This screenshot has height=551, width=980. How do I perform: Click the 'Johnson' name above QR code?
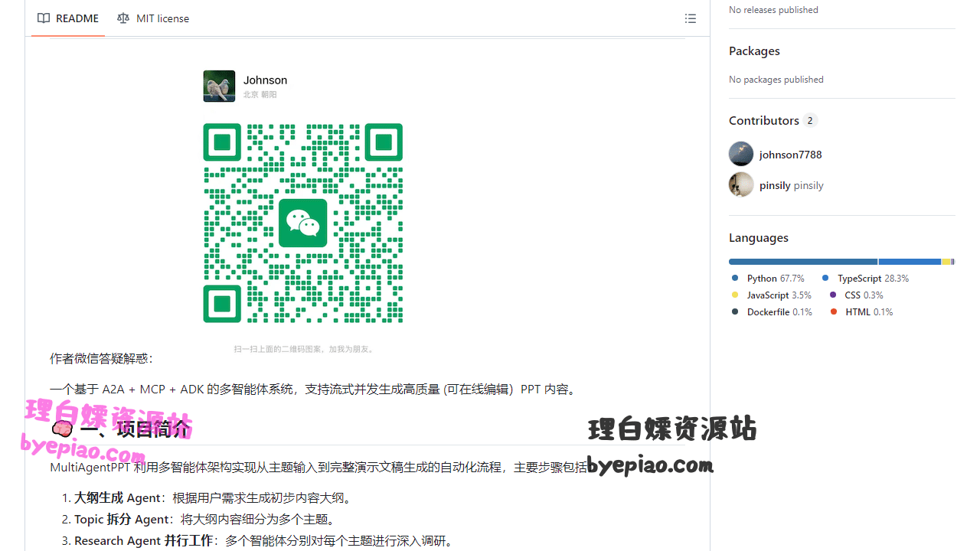pyautogui.click(x=266, y=80)
